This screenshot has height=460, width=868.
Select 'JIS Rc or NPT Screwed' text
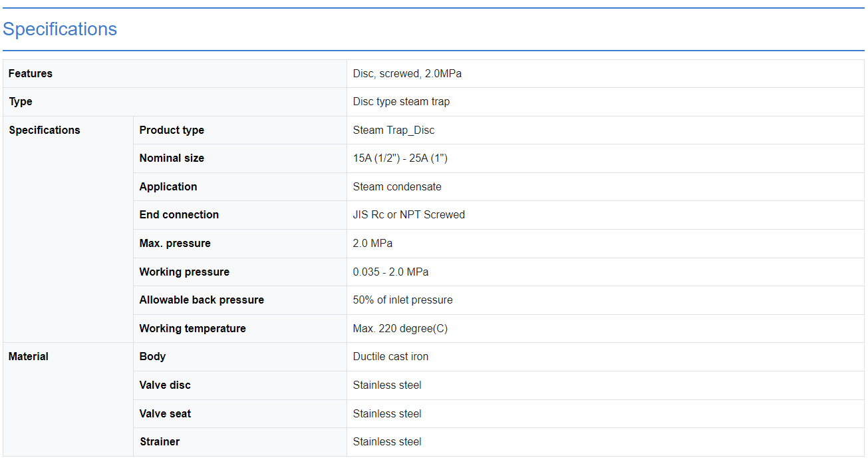coord(409,215)
